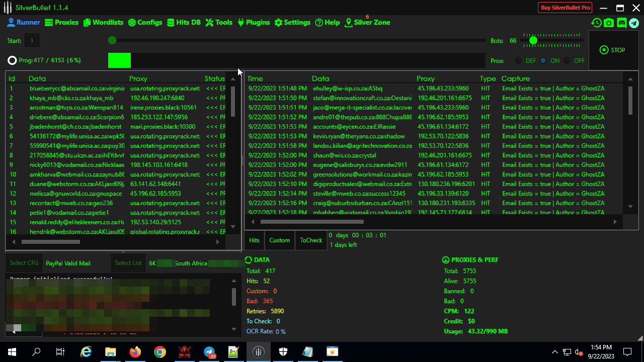Viewport: 644px width, 362px height.
Task: Open Windows Security shield on the taskbar
Action: pos(283,352)
